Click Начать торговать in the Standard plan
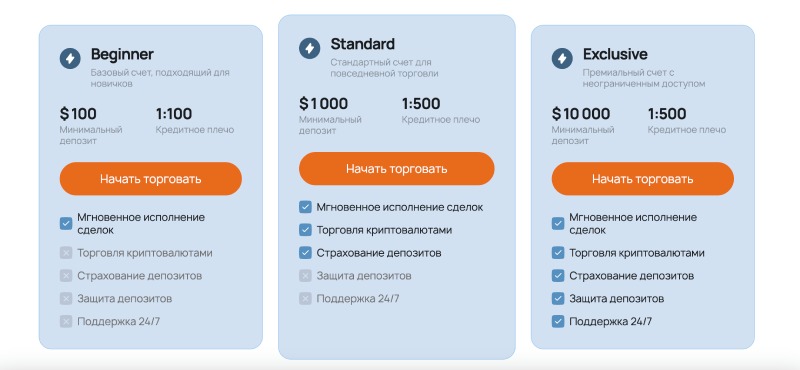The height and width of the screenshot is (370, 800). pos(396,168)
